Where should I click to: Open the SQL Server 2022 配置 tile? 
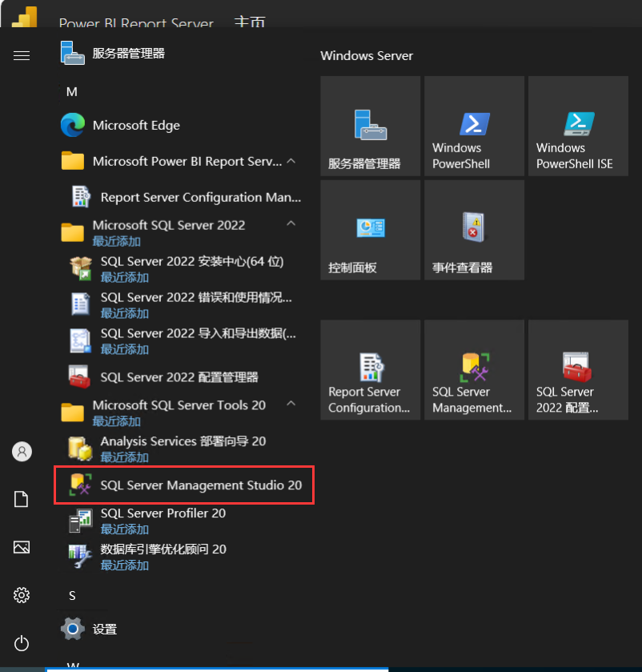578,370
